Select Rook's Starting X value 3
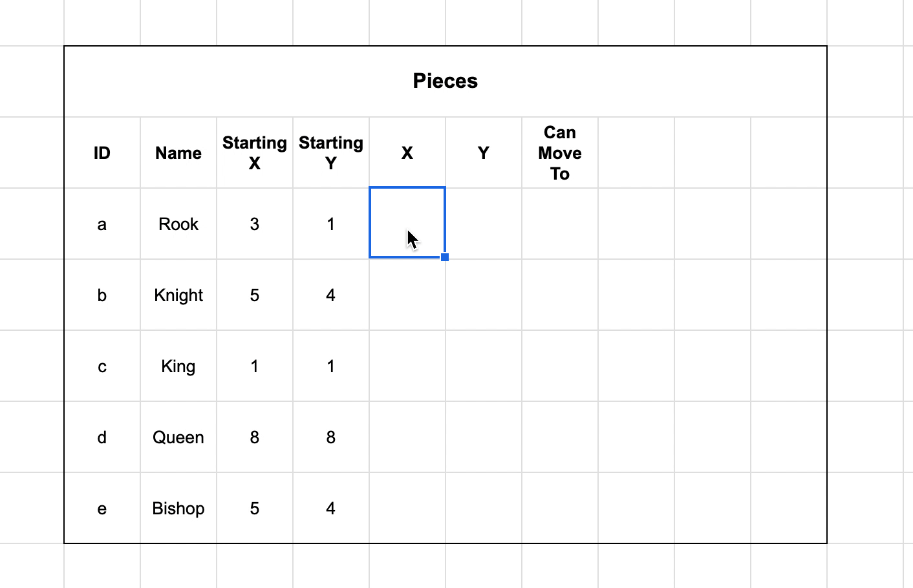Image resolution: width=913 pixels, height=588 pixels. pos(255,224)
